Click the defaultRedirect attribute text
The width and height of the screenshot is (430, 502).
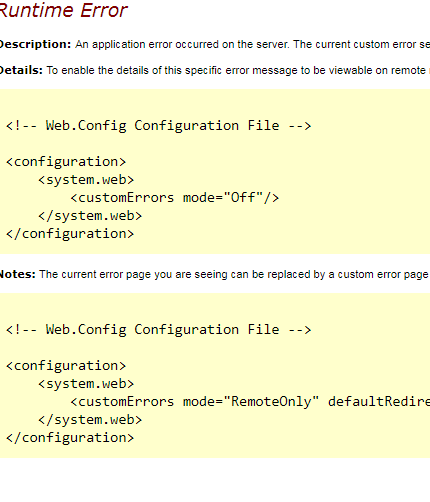point(379,402)
